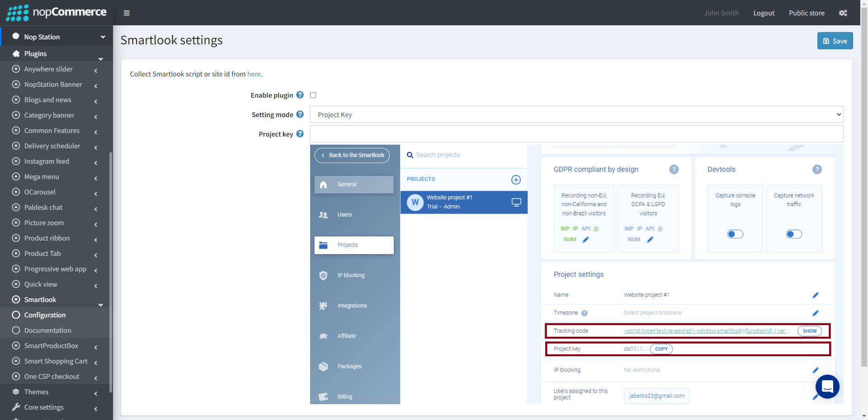This screenshot has height=420, width=868.
Task: Open the NopStation Banner menu item
Action: [x=55, y=84]
